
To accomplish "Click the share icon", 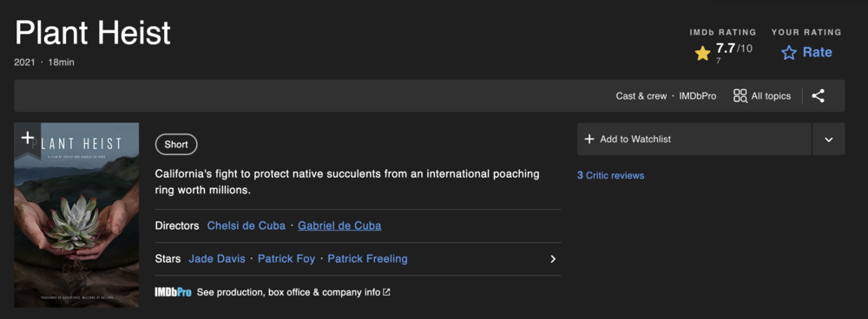I will [818, 95].
